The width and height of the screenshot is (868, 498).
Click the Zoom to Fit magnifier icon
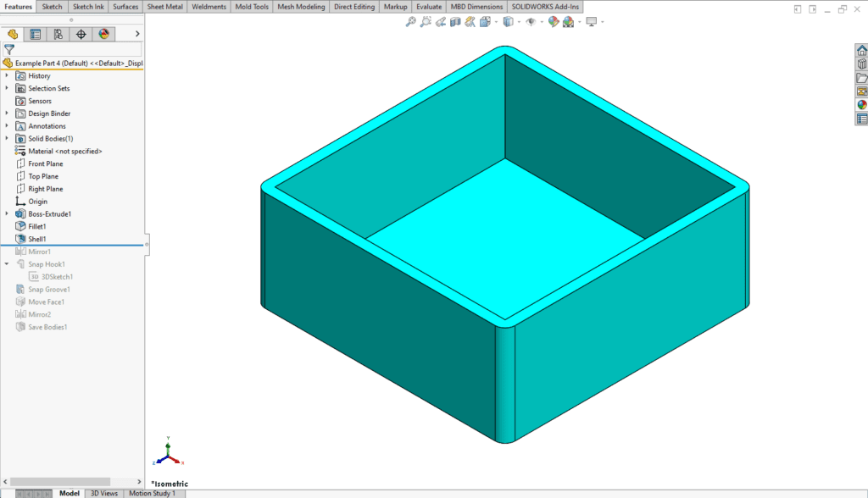click(x=410, y=22)
